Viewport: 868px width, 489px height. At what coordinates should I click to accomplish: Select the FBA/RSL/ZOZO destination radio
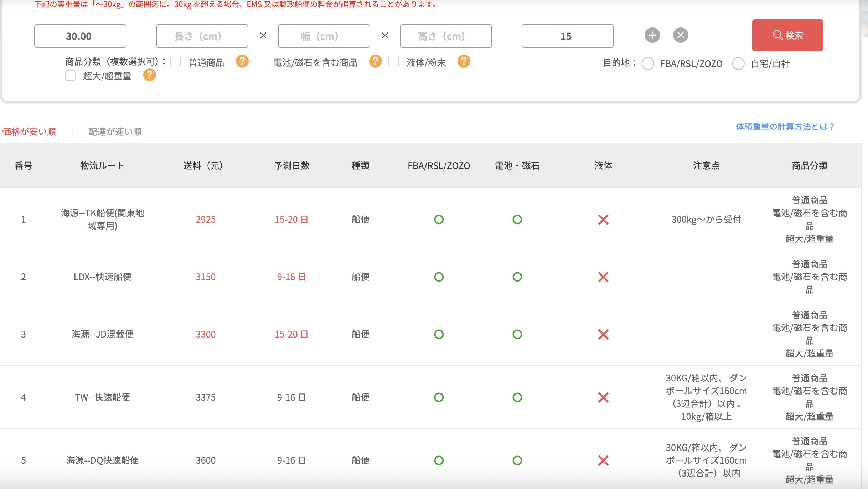(x=647, y=64)
